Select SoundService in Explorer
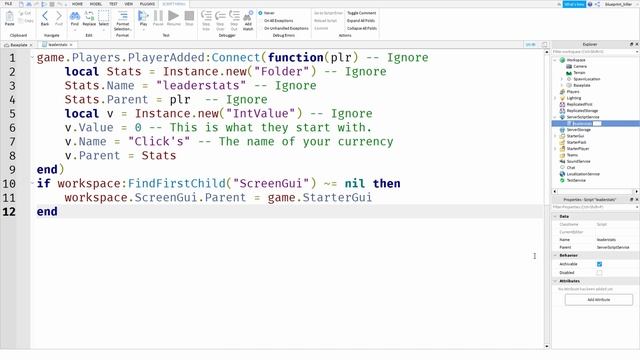Image resolution: width=640 pixels, height=360 pixels. click(578, 161)
